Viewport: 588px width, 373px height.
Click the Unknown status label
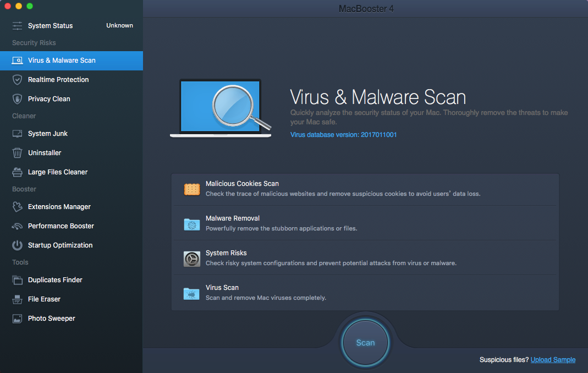coord(119,25)
